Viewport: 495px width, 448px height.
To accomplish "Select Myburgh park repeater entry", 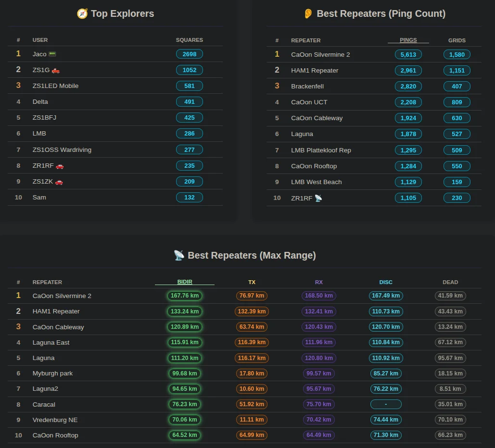I will coord(244,373).
